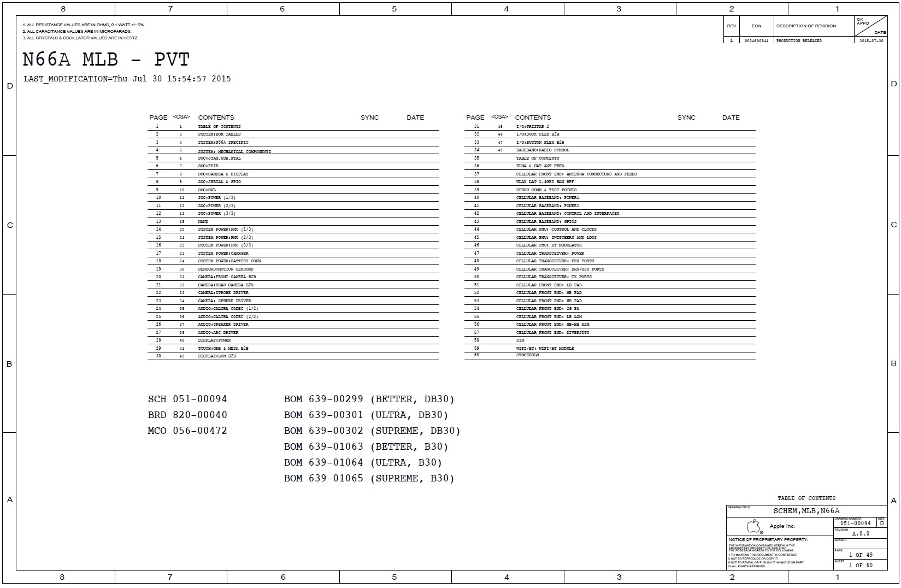901x588 pixels.
Task: Select I/O:DOCK FLEX B2B row
Action: click(610, 134)
